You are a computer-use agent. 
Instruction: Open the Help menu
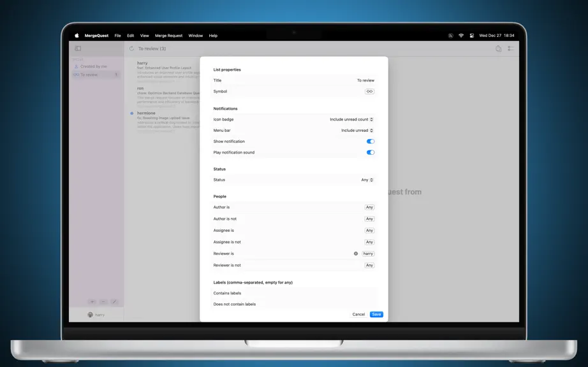click(x=213, y=36)
